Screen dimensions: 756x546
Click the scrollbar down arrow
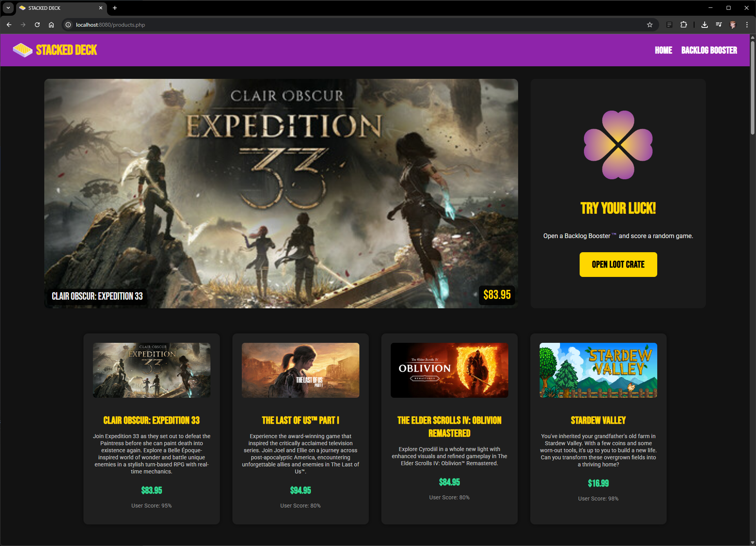point(752,542)
